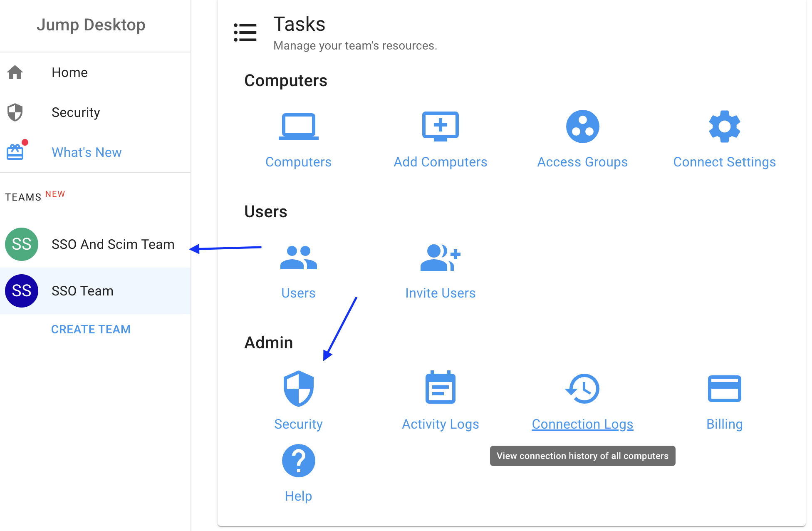
Task: Select SSO Team in teams list
Action: (95, 291)
